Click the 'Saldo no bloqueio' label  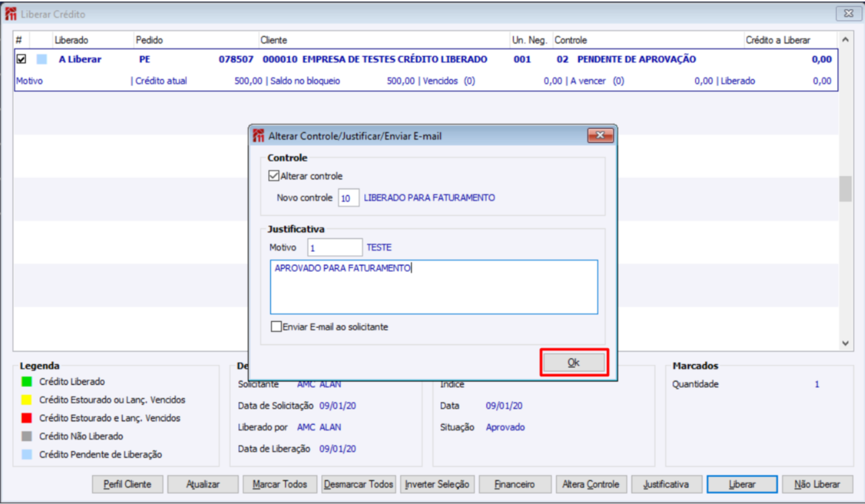tap(305, 81)
